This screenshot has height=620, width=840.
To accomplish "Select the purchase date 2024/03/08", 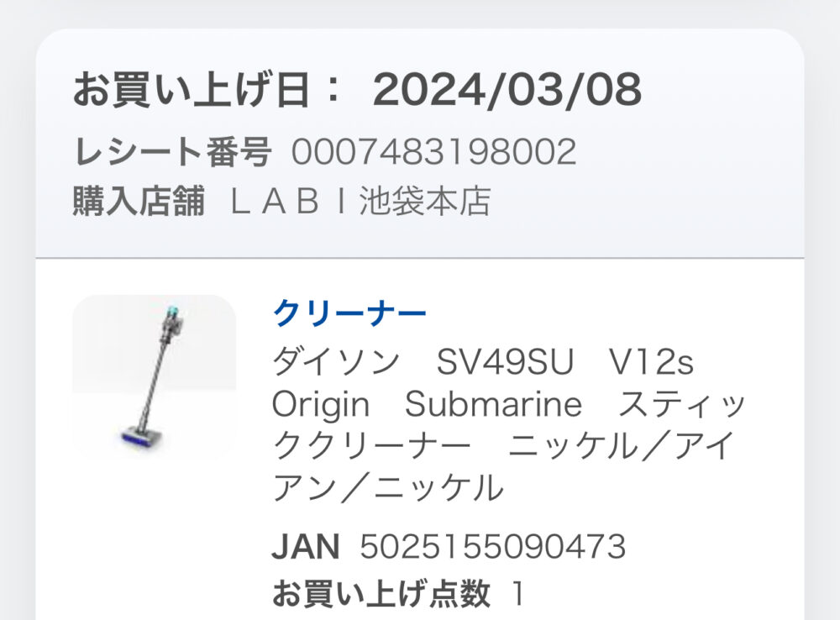I will pyautogui.click(x=507, y=90).
